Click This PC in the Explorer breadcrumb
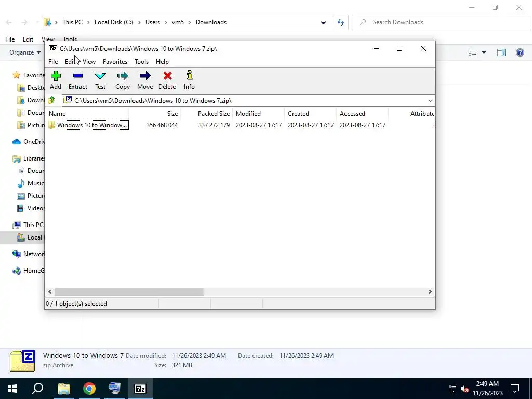 click(72, 22)
